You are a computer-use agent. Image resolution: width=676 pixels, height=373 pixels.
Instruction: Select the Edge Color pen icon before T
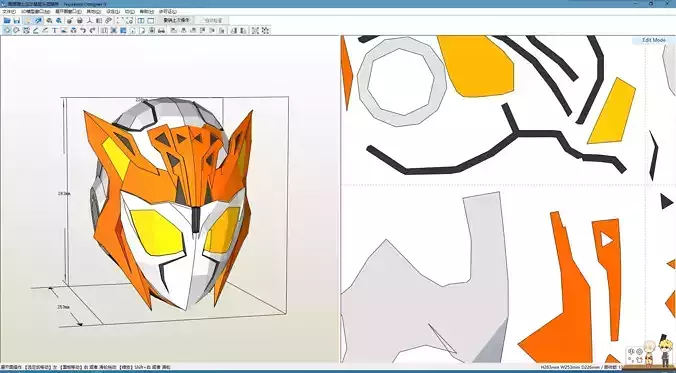click(x=45, y=30)
